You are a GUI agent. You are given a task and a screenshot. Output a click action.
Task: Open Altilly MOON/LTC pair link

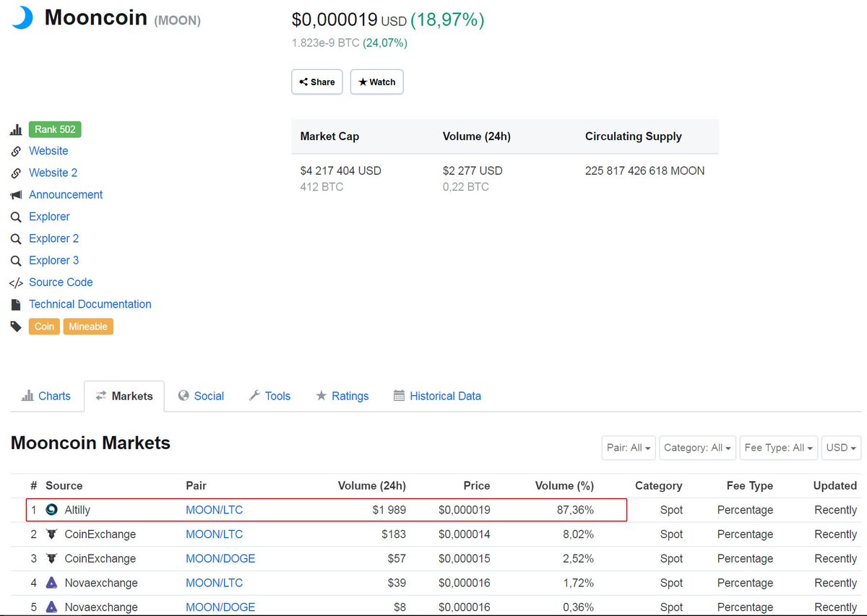click(x=214, y=510)
